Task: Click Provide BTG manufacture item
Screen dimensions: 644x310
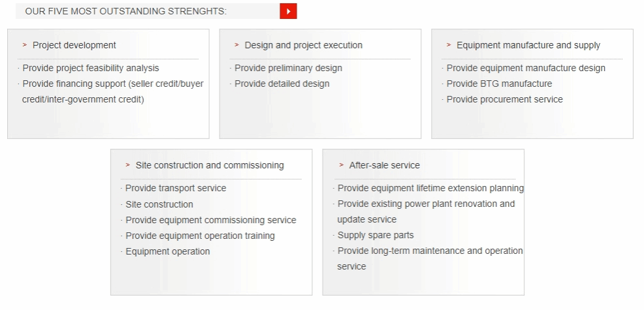Action: (x=499, y=84)
